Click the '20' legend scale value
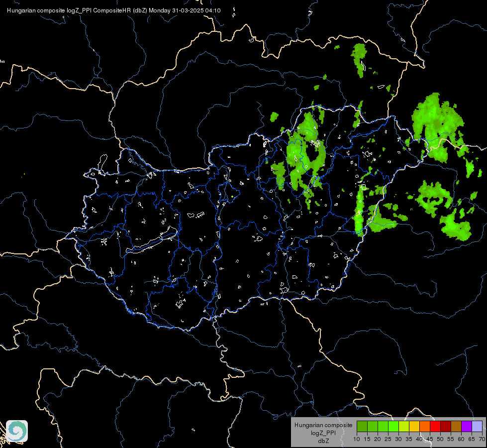 click(378, 440)
